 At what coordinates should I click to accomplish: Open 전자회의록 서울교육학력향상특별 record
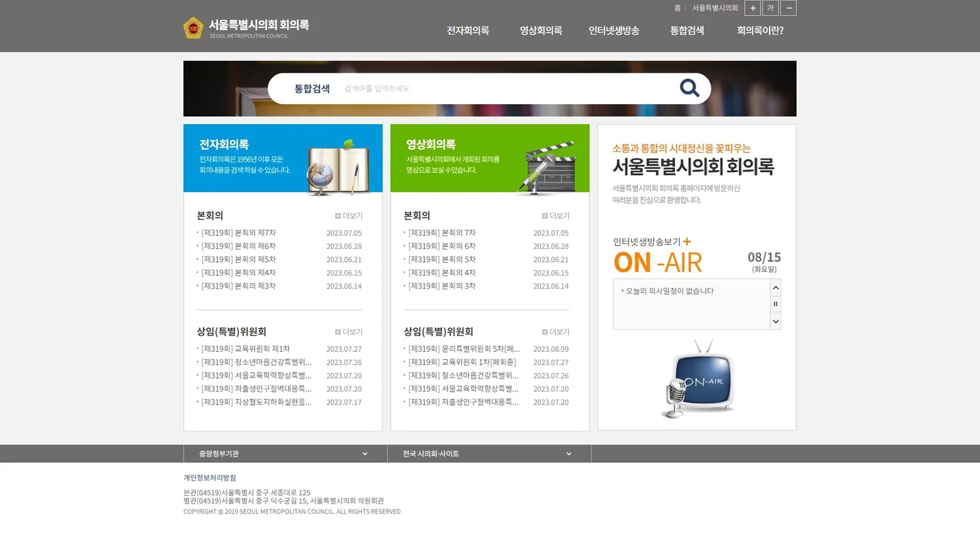[256, 376]
